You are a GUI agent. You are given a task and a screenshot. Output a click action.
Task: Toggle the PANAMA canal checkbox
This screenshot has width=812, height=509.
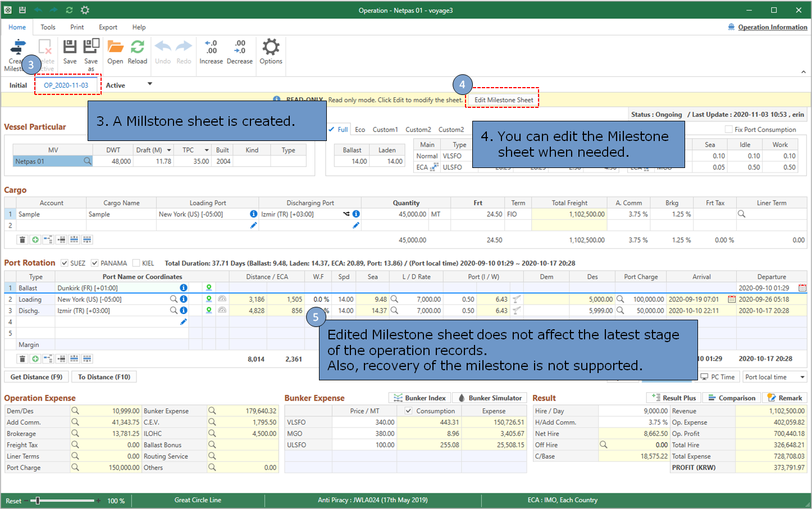[95, 263]
